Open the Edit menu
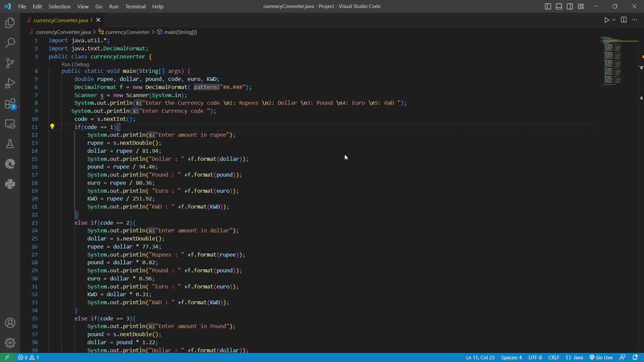Viewport: 644px width, 362px height. click(x=37, y=7)
